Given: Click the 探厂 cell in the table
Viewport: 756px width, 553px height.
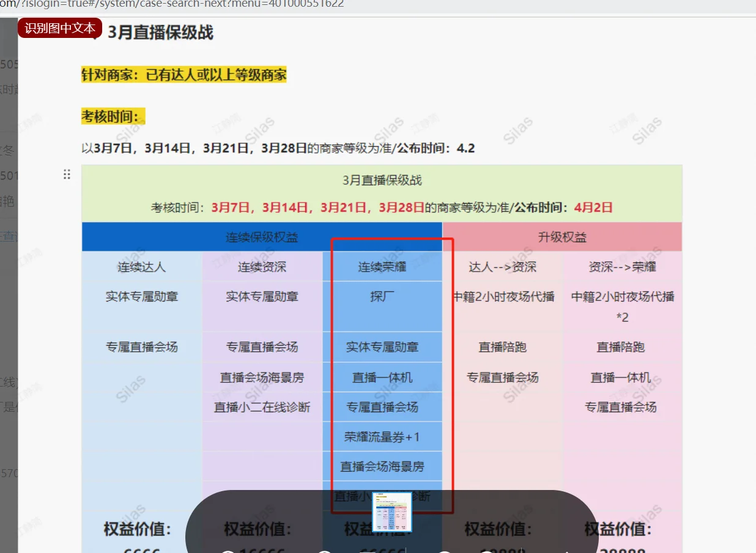Looking at the screenshot, I should click(382, 297).
